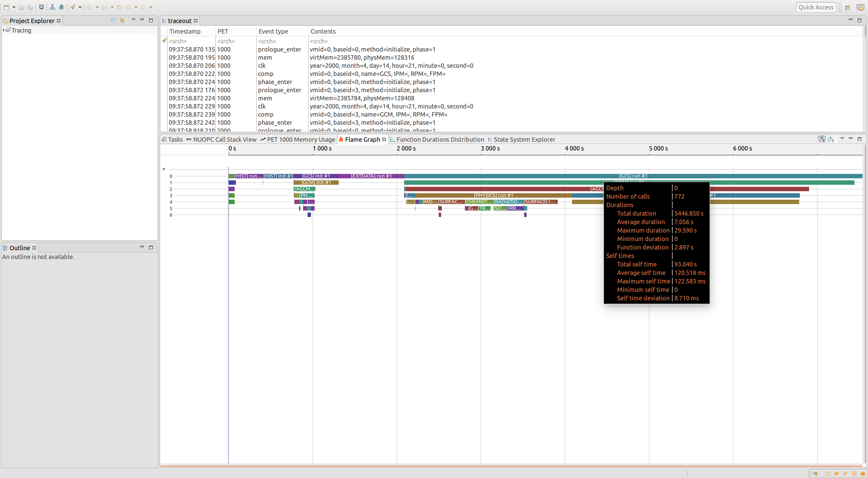
Task: Open the Forward history dropdown arrow
Action: [x=151, y=7]
